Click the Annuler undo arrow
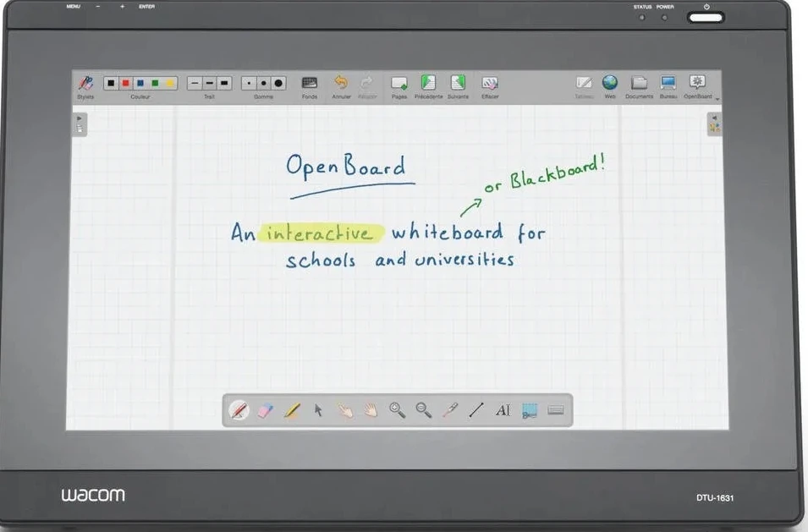 341,82
